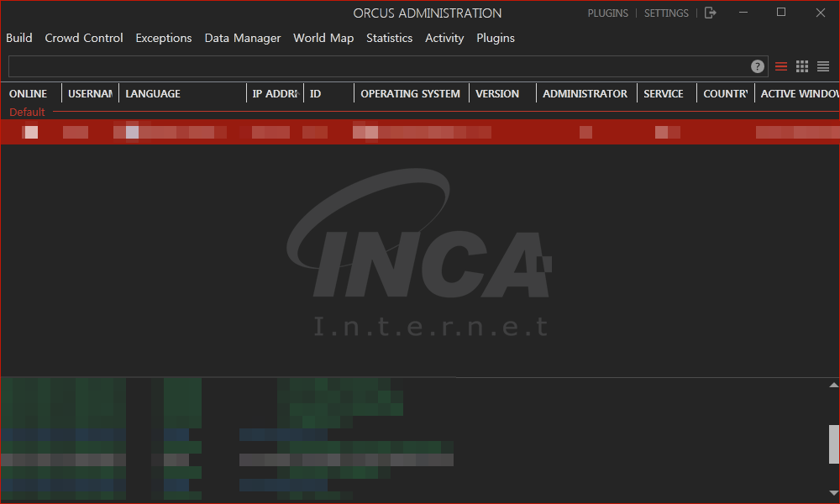The height and width of the screenshot is (504, 840).
Task: Close the Orcus Administration window
Action: [820, 13]
